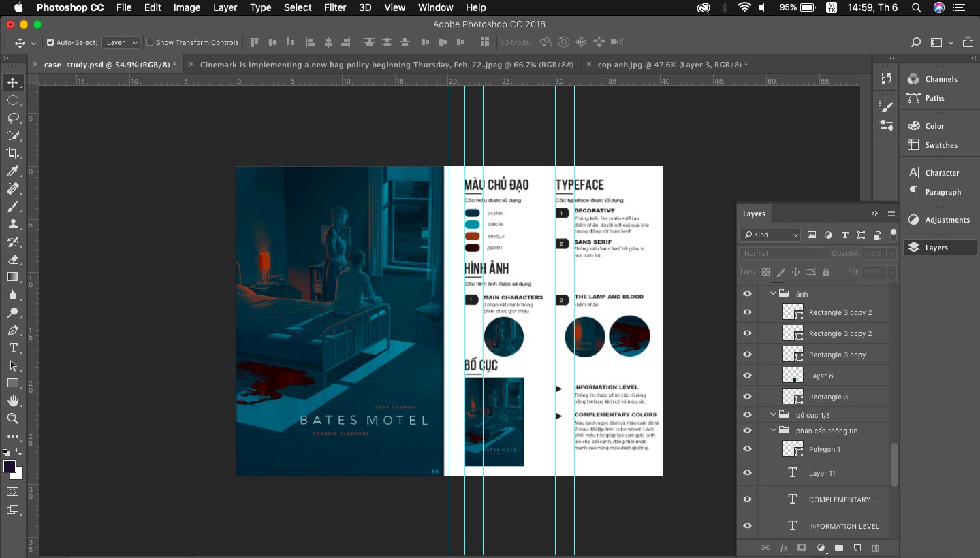Choose the Crop tool
980x558 pixels.
point(13,153)
